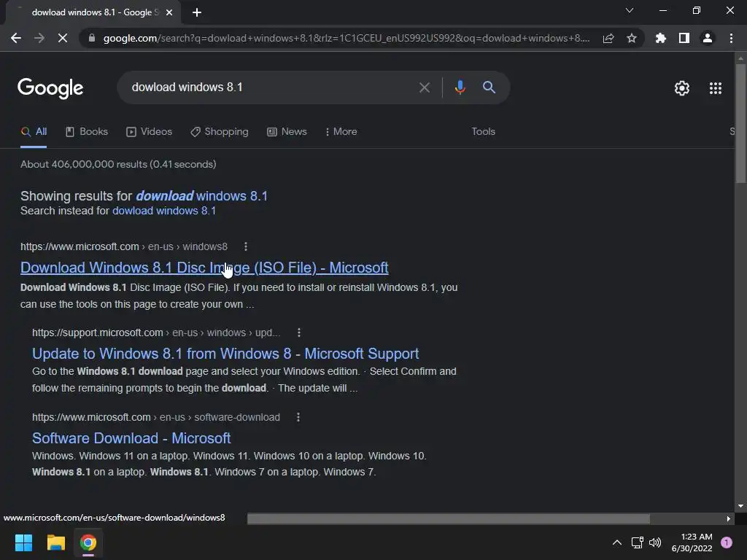
Task: Open the Chrome profile avatar menu
Action: pos(708,38)
